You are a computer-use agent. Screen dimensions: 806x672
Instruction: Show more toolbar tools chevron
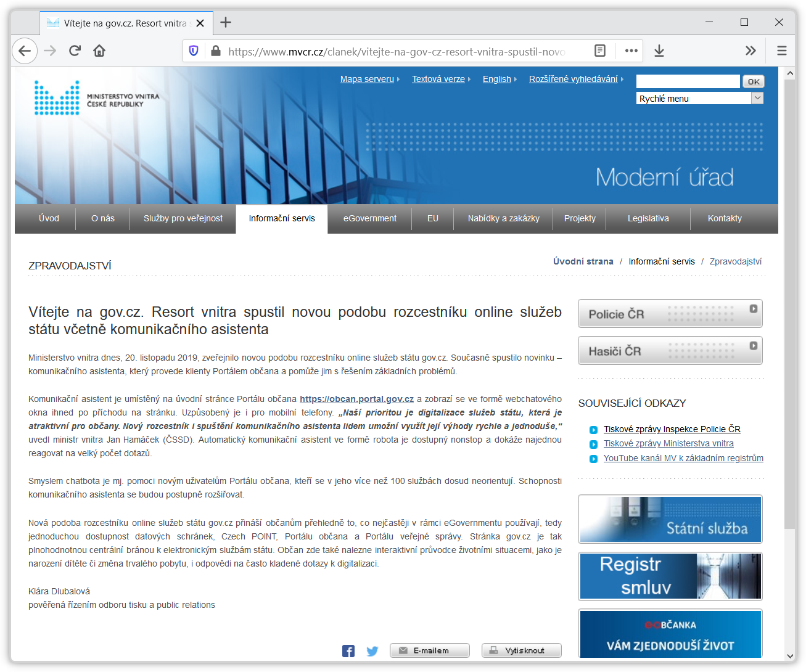pos(750,51)
